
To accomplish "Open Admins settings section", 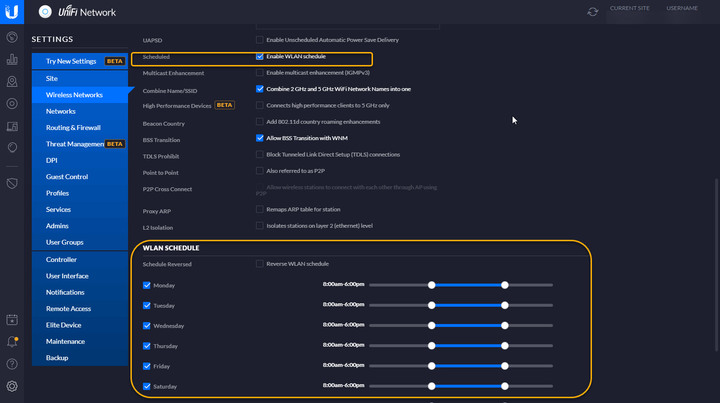I will 80,226.
